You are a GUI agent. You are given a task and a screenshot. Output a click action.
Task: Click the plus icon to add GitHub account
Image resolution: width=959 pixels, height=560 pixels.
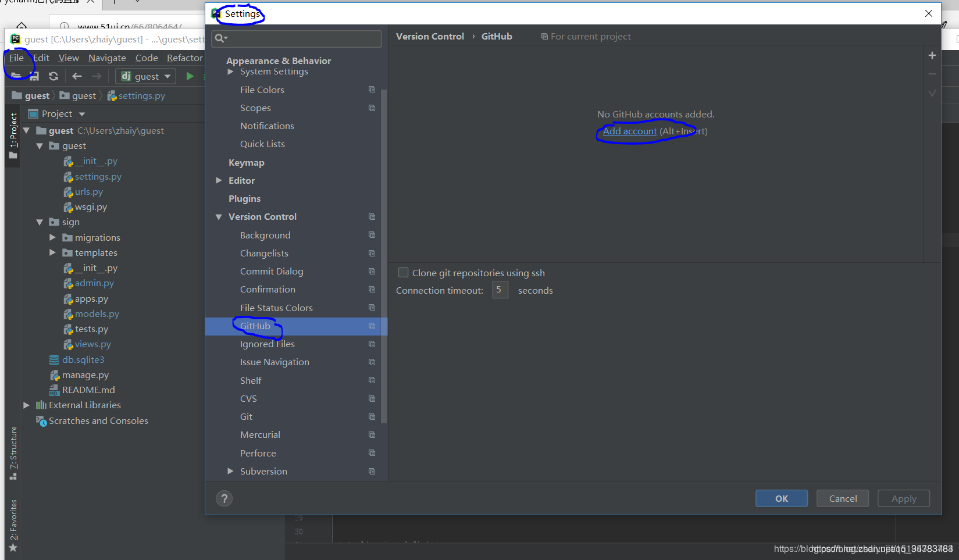[932, 55]
